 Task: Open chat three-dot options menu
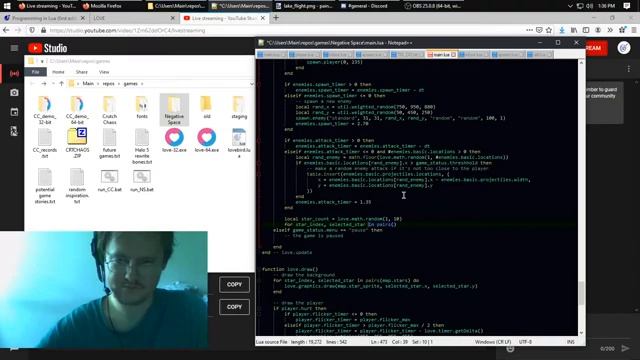click(x=629, y=69)
